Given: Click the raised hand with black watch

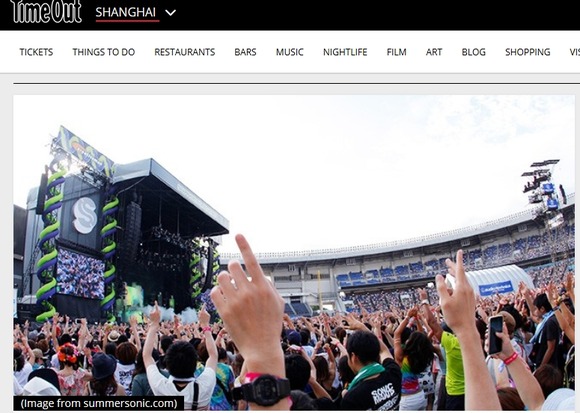Looking at the screenshot, I should pos(253,322).
